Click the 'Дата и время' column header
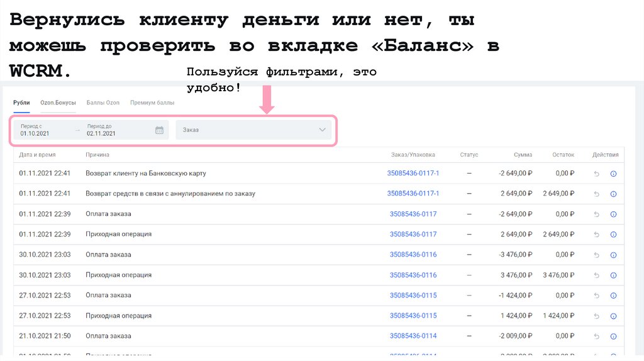The width and height of the screenshot is (644, 361). coord(37,155)
